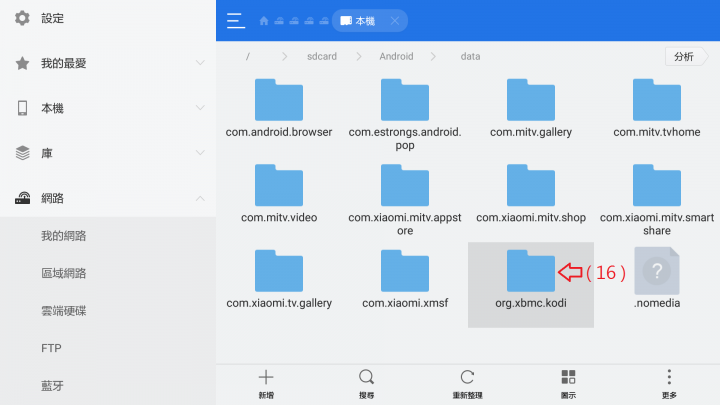
Task: Open org.xbmc.kodi folder
Action: click(x=531, y=285)
